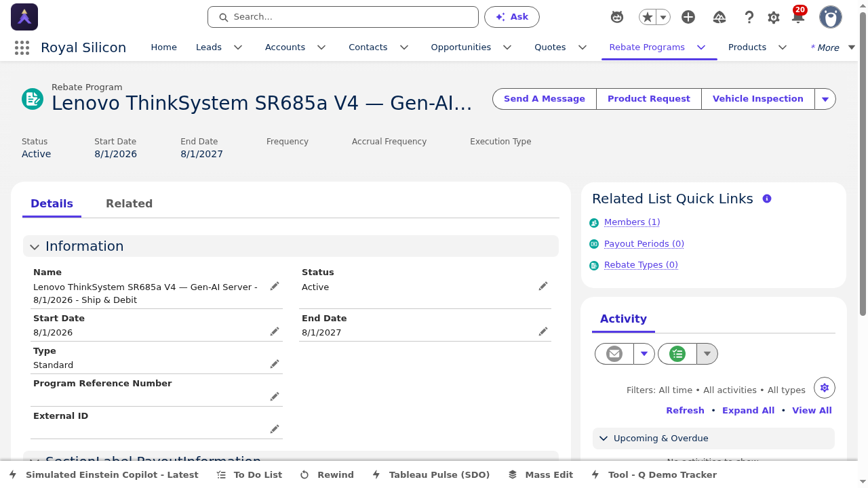Open the Help question mark icon

coord(749,17)
